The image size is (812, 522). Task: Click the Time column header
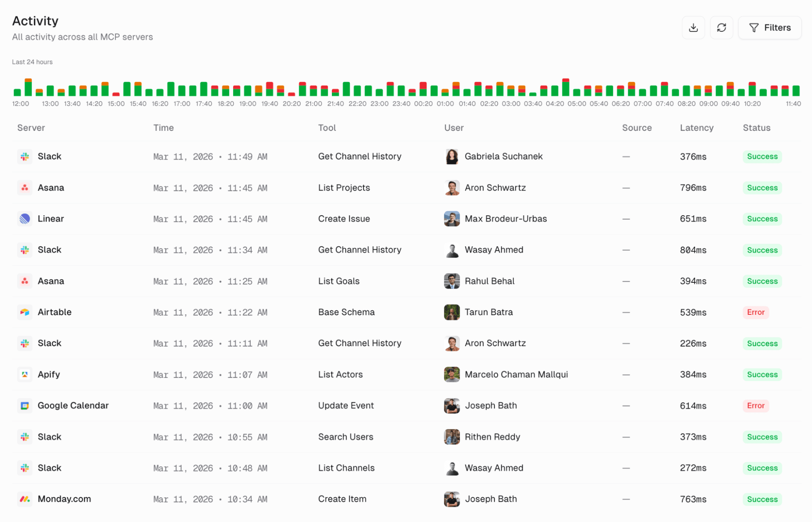[163, 128]
